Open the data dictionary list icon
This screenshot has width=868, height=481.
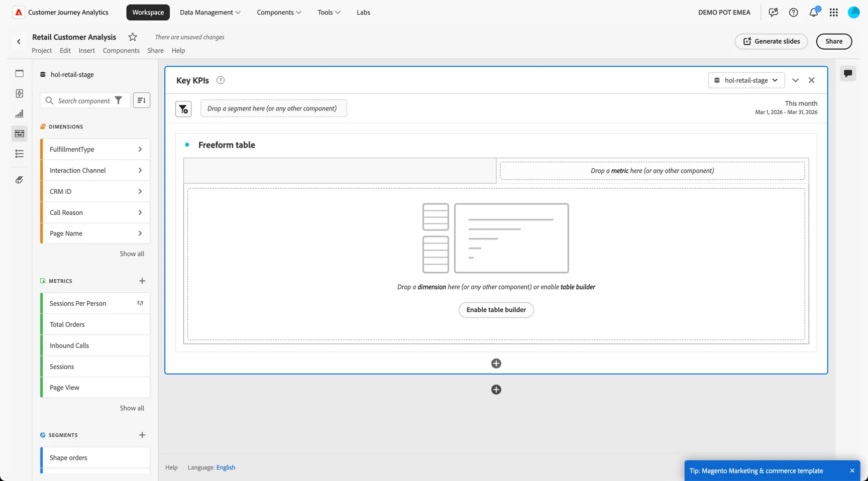click(x=20, y=154)
